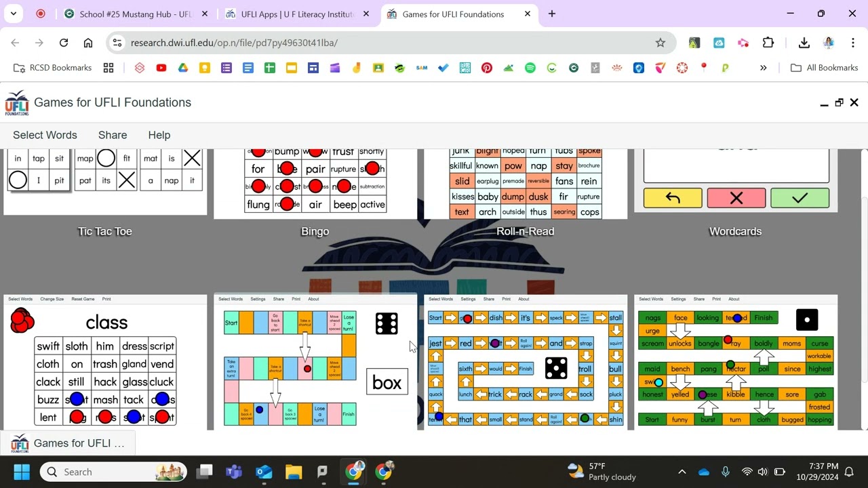Open the RCSD Bookmarks folder
The image size is (868, 488).
(52, 68)
